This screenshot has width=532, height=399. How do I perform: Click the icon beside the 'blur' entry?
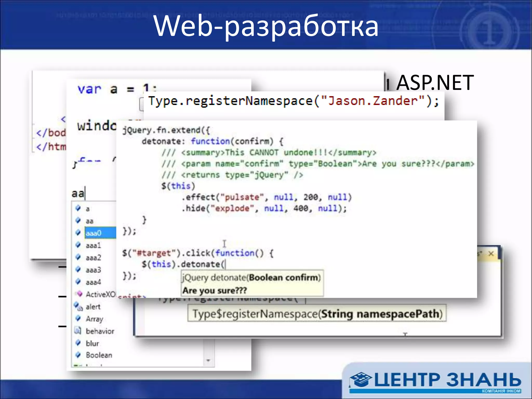[x=78, y=343]
